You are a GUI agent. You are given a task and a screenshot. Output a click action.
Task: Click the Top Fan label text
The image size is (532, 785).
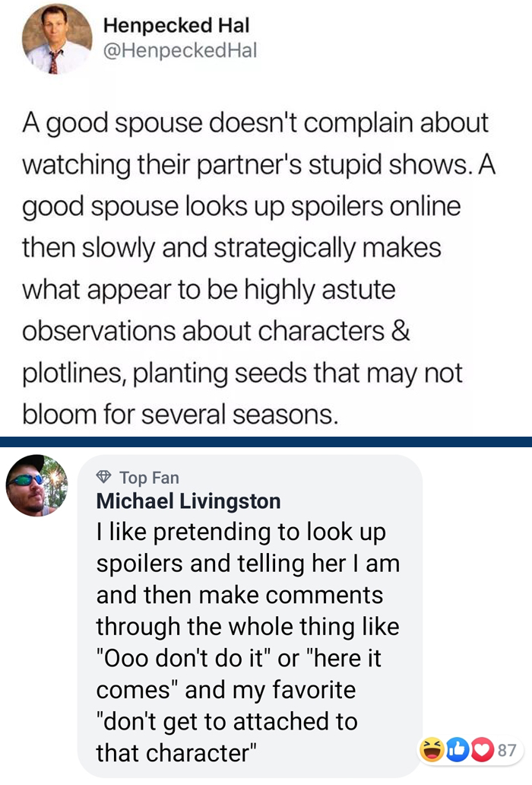(x=149, y=478)
